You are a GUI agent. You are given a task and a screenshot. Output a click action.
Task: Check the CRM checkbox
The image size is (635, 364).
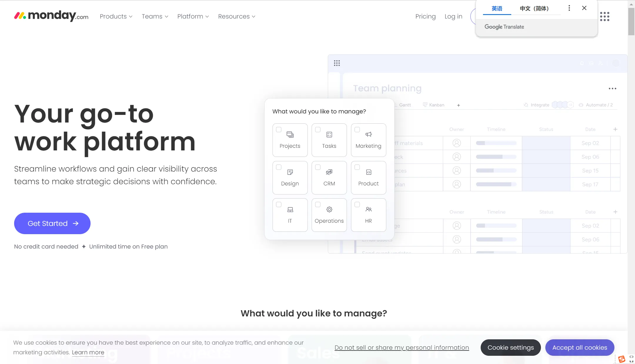click(x=318, y=167)
